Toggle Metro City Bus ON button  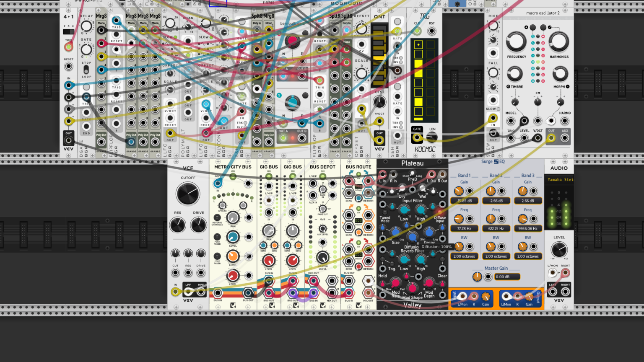click(233, 176)
